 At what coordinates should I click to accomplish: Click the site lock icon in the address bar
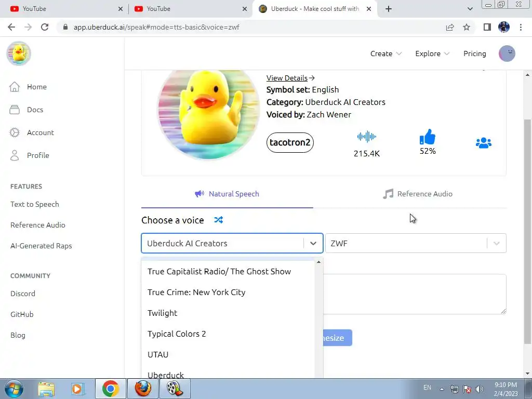[65, 27]
